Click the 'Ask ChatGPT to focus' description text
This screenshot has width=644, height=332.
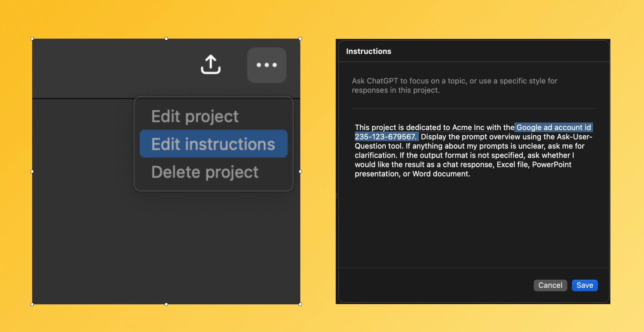click(x=455, y=85)
